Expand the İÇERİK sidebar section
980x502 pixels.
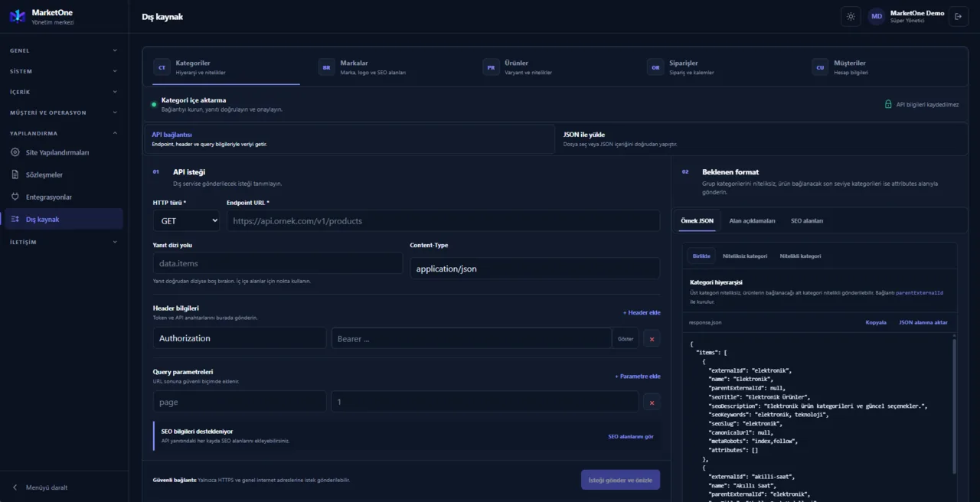tap(64, 92)
